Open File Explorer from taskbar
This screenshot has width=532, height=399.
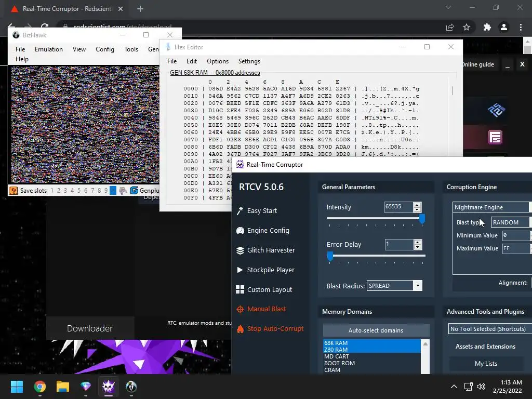(x=63, y=387)
